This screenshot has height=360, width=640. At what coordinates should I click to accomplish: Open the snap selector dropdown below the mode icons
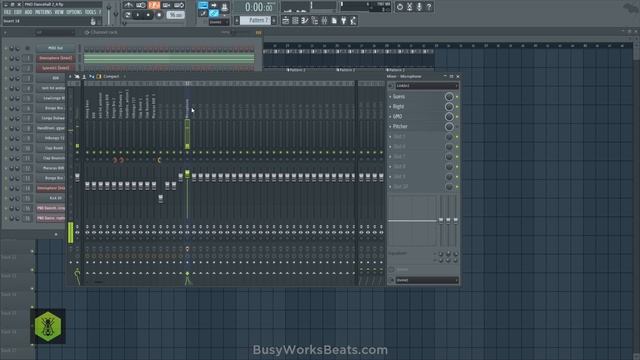coord(219,22)
